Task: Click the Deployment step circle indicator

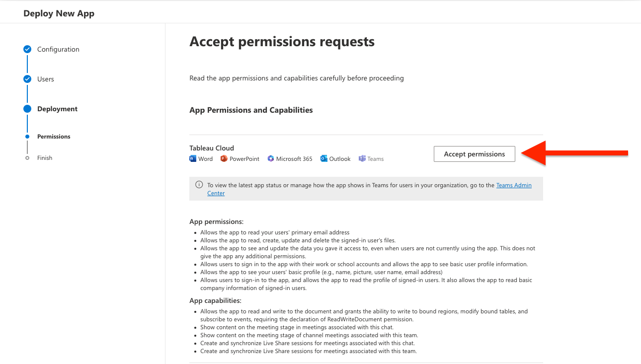Action: [27, 109]
